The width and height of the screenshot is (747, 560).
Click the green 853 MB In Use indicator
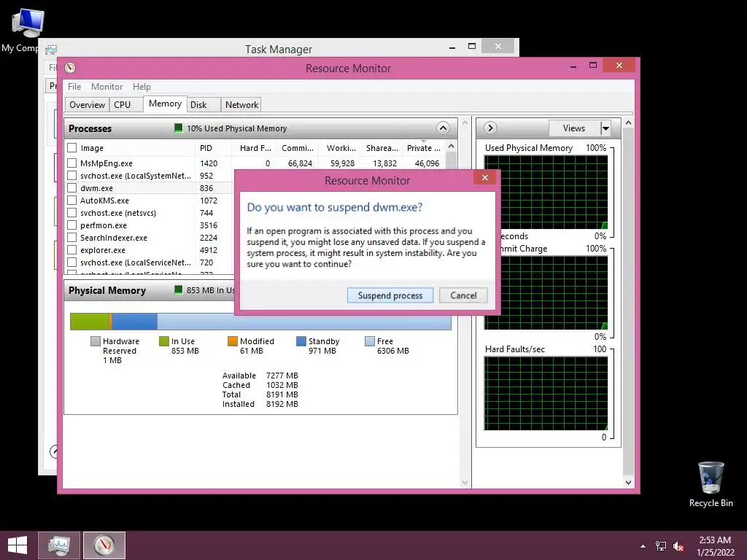[x=178, y=290]
